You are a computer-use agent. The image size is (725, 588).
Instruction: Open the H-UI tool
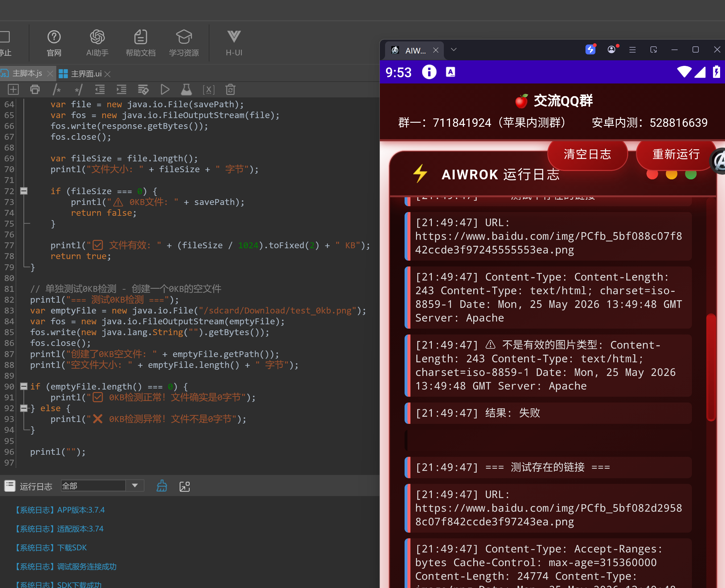click(x=234, y=43)
